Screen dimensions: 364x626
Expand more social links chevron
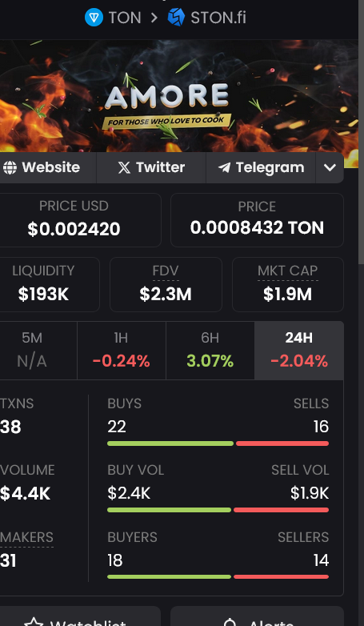(330, 167)
